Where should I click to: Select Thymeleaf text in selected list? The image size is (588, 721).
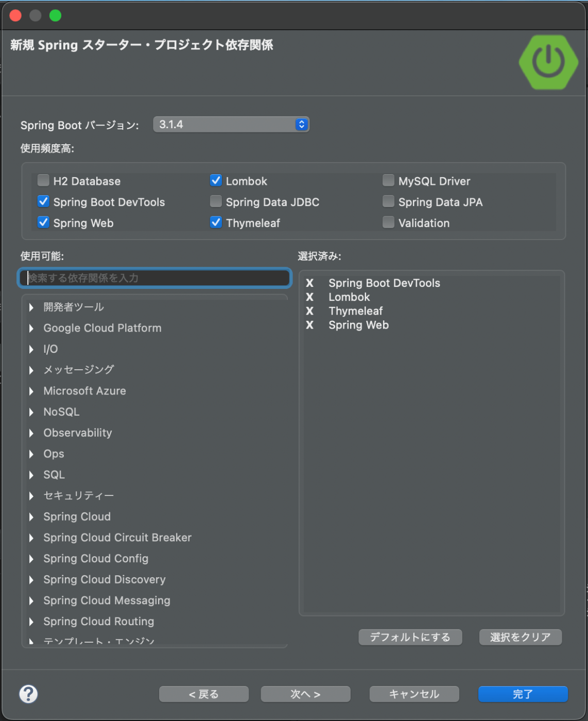(x=356, y=311)
